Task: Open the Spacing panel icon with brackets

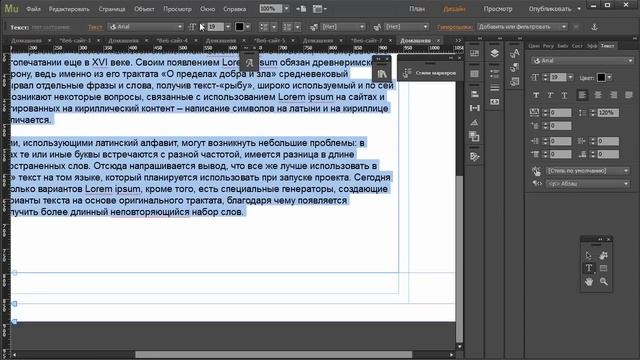Action: [474, 108]
